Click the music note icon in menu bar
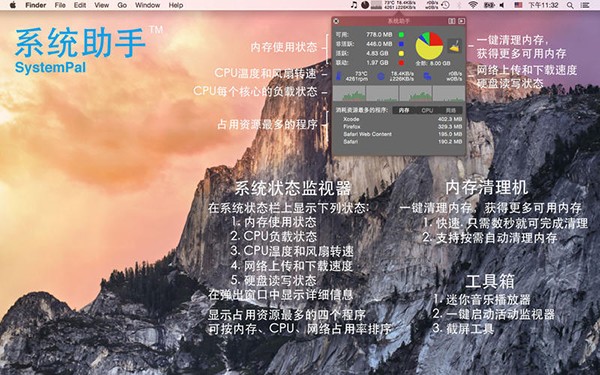 354,5
